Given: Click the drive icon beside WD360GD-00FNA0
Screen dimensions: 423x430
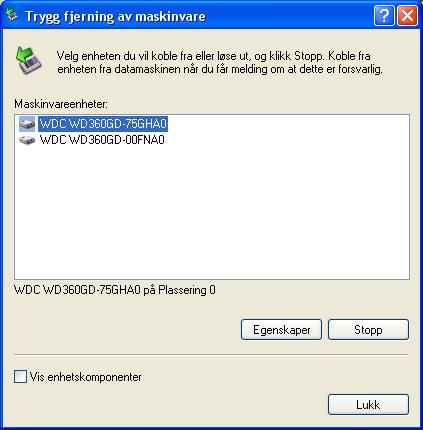Looking at the screenshot, I should [x=27, y=140].
